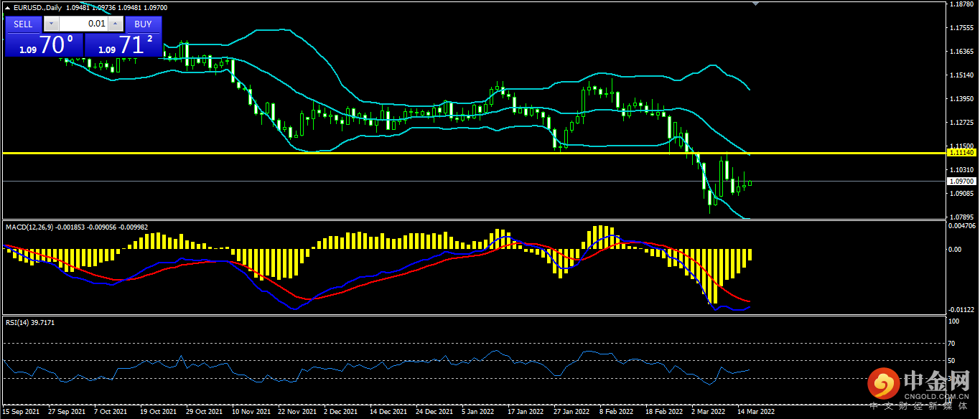The height and width of the screenshot is (419, 980).
Task: Click the 14 Mar 2022 date label
Action: (x=756, y=413)
